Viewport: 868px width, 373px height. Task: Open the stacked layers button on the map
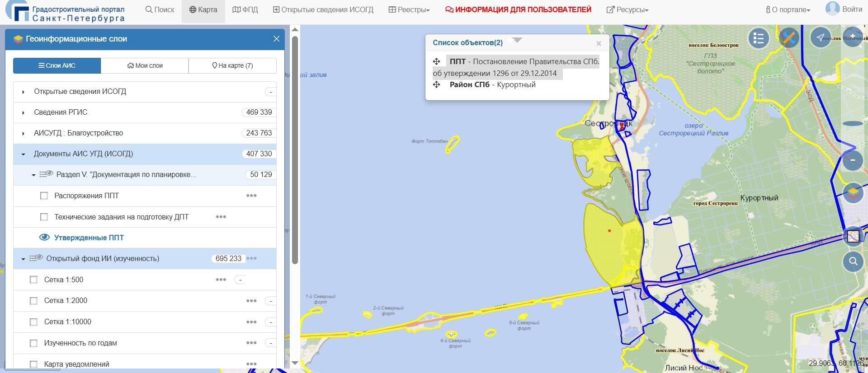pyautogui.click(x=853, y=193)
